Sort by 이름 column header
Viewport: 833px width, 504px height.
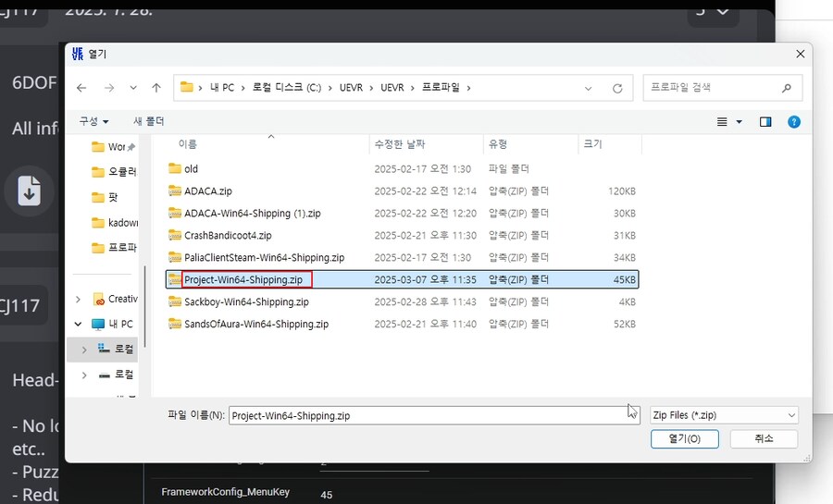click(188, 144)
